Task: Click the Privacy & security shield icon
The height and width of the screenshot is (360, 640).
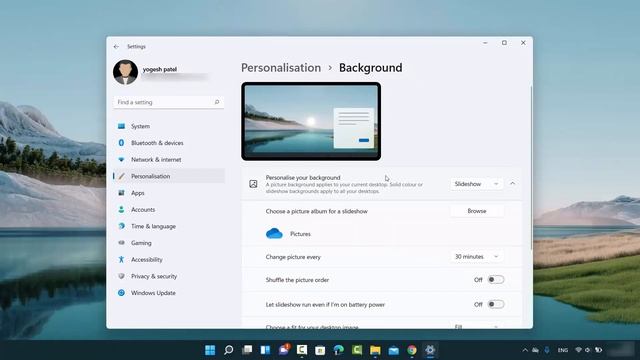Action: tap(121, 276)
